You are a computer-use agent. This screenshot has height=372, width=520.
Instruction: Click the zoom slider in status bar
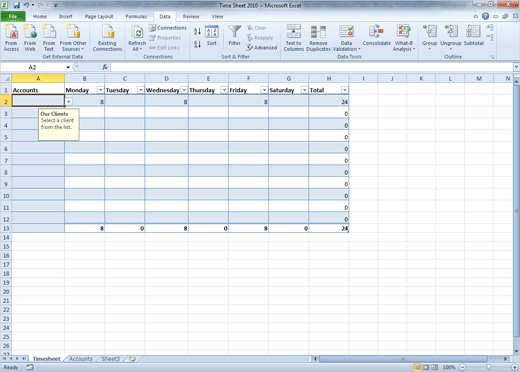(x=488, y=367)
